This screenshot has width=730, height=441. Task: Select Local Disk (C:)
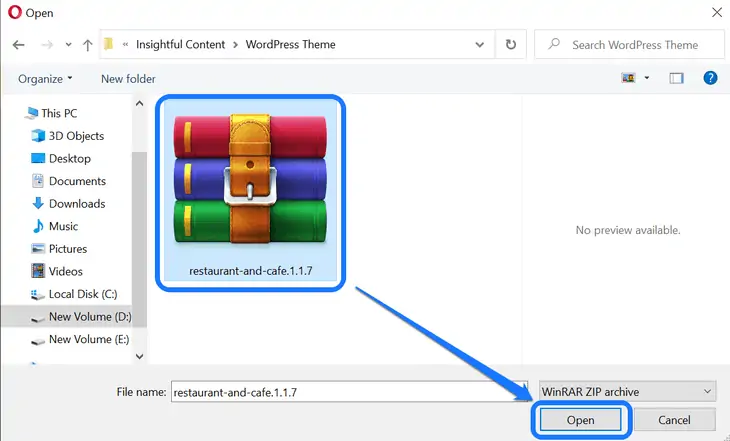pyautogui.click(x=83, y=294)
